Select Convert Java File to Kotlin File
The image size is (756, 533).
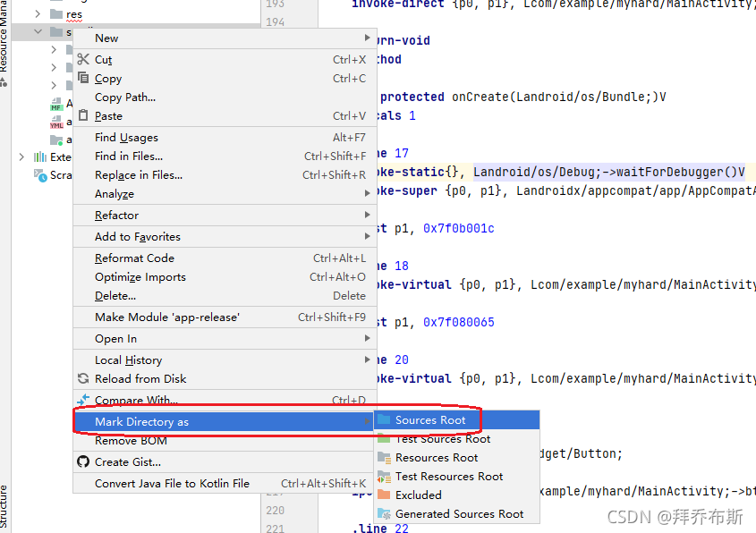coord(225,483)
